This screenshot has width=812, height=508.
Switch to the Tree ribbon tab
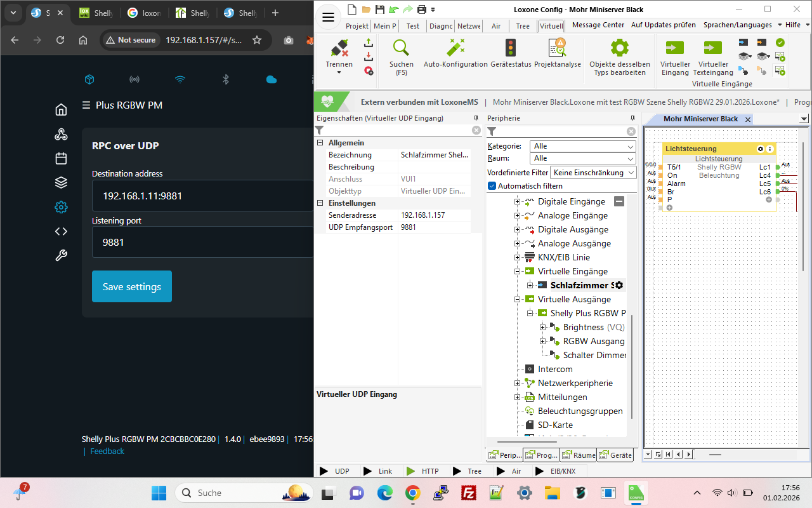tap(523, 26)
